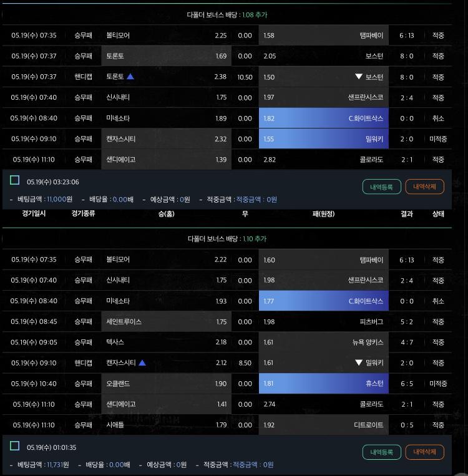
Task: Select the 탬파베이 away cell with odds 1.58
Action: point(324,35)
